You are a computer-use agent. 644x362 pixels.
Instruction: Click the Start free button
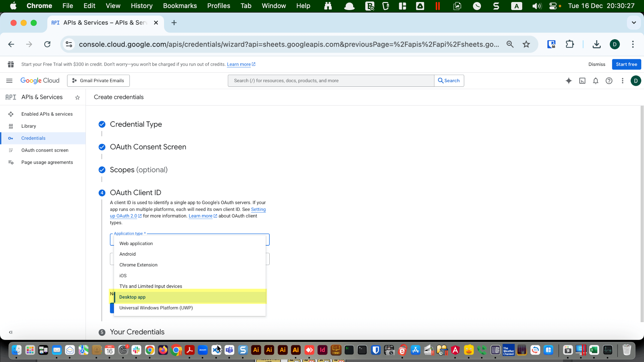[x=626, y=64]
